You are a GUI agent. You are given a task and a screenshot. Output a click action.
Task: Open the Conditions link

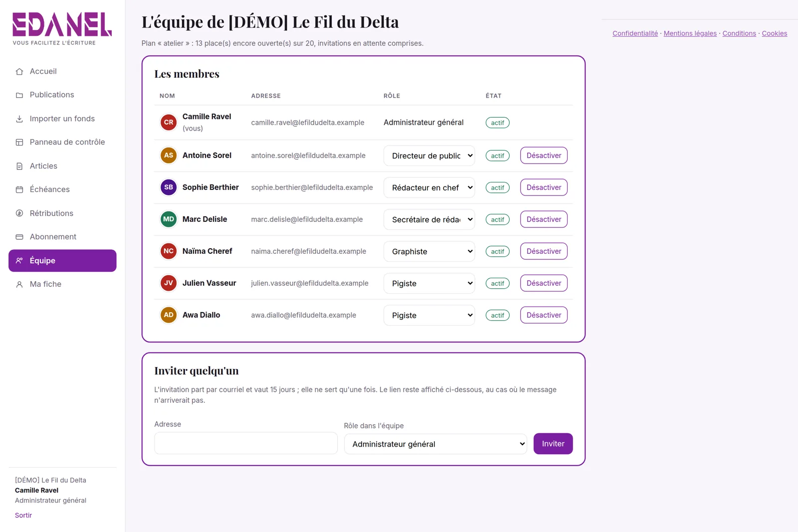tap(739, 33)
